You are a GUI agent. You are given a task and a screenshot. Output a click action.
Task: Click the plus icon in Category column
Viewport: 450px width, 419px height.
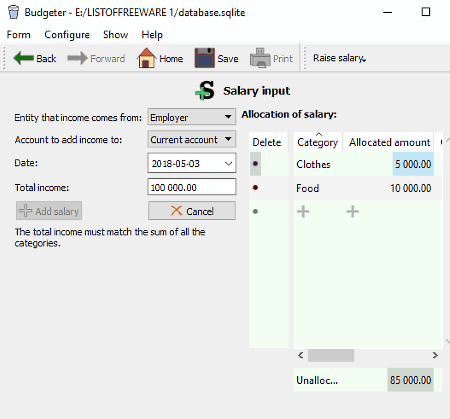[x=303, y=211]
